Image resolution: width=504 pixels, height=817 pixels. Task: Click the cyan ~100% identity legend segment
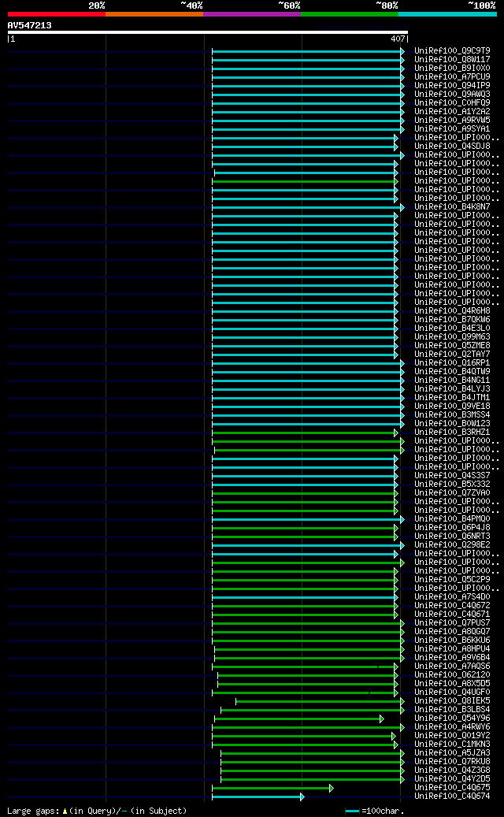coord(448,14)
